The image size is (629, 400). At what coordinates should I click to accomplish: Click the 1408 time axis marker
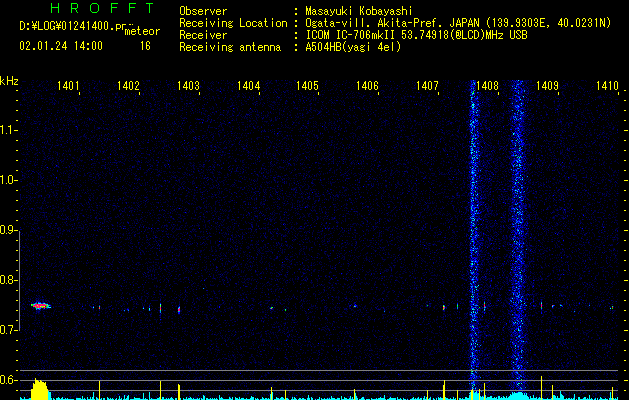pos(487,85)
